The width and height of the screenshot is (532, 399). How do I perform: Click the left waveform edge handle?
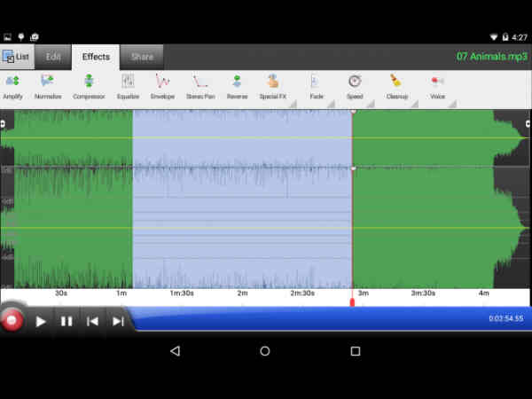(3, 124)
